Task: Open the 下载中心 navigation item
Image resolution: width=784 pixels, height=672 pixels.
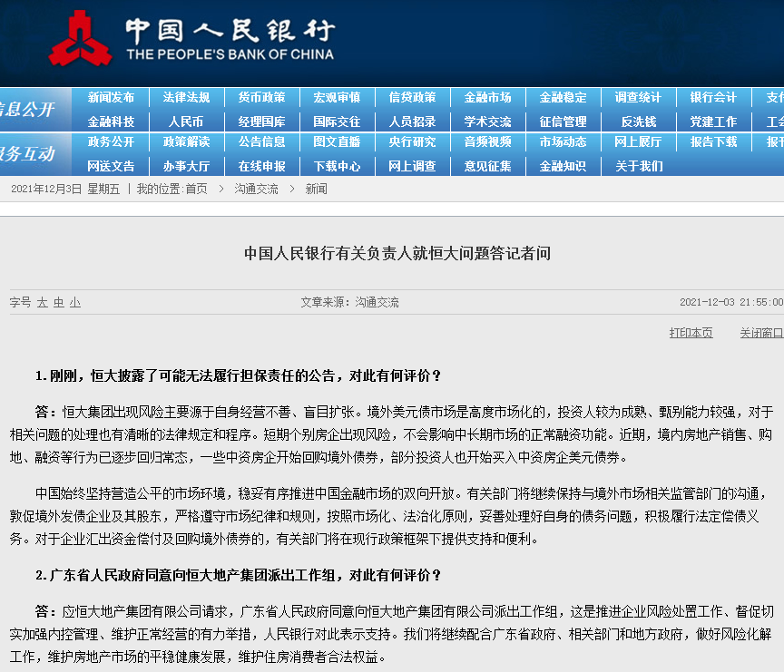Action: tap(336, 166)
